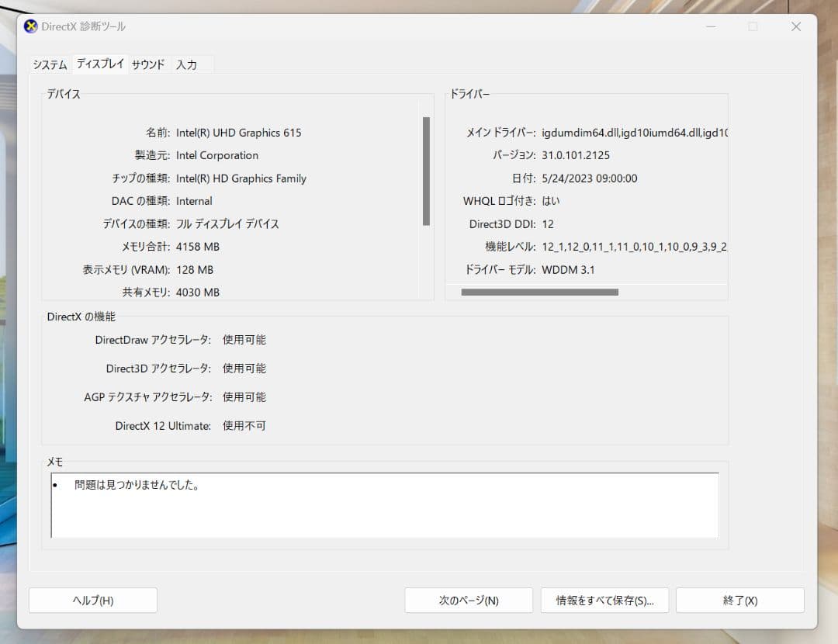Click the 問題は見つかりませんでした message
The width and height of the screenshot is (838, 644).
click(137, 484)
